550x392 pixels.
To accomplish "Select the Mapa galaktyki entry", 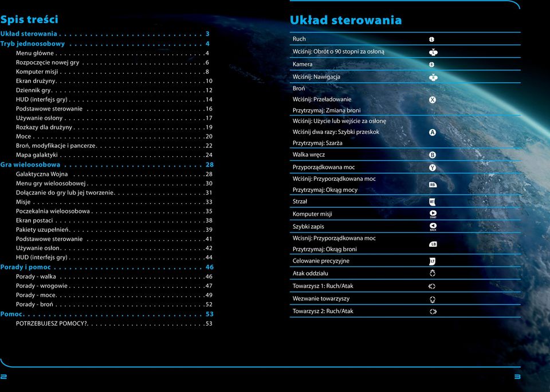I will [x=114, y=155].
